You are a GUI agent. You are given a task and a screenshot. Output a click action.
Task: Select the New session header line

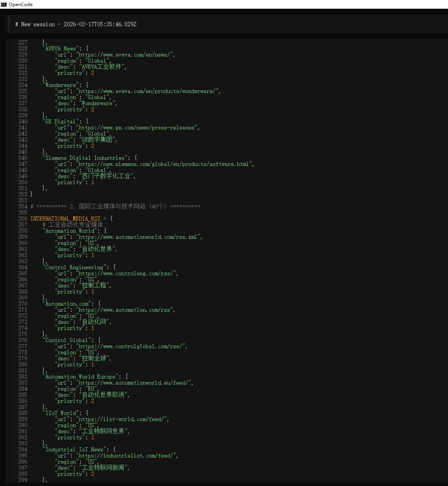pyautogui.click(x=76, y=24)
